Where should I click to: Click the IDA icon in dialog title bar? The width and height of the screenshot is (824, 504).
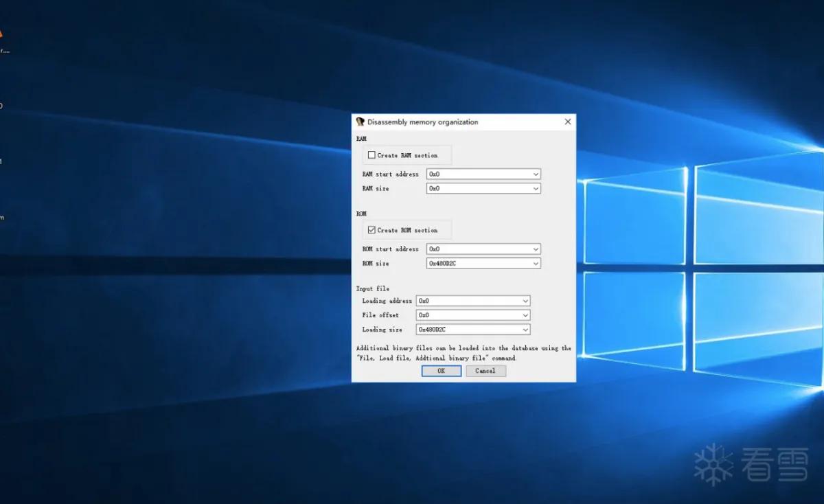pyautogui.click(x=360, y=122)
